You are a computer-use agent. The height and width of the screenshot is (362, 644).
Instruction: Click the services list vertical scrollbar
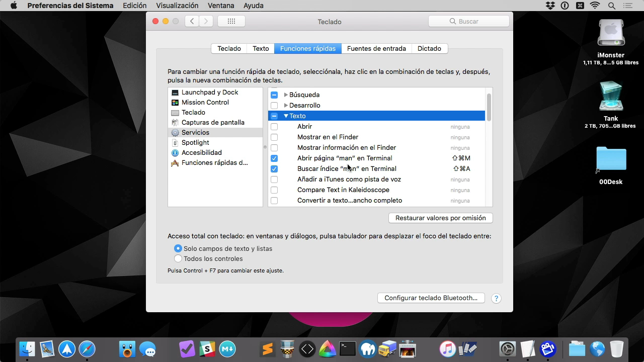point(489,107)
